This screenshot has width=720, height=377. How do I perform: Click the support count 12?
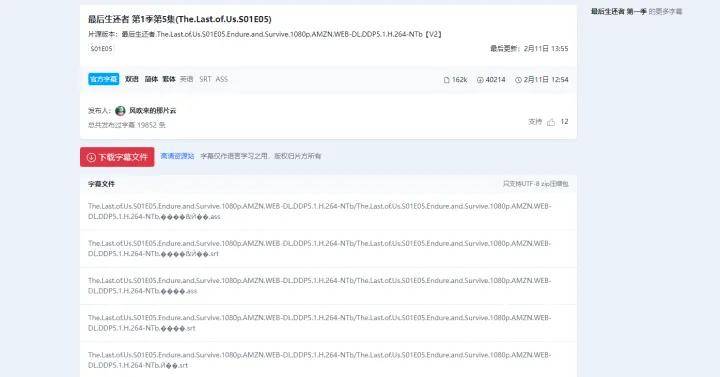(564, 122)
